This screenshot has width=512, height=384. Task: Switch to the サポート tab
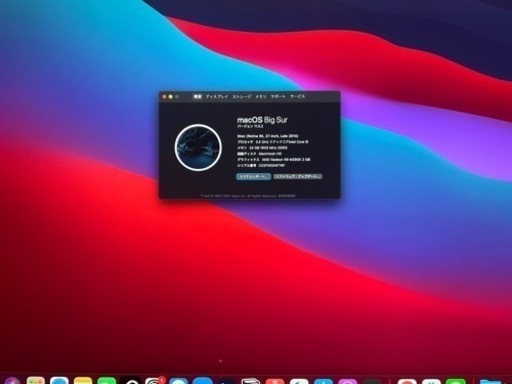tap(278, 97)
